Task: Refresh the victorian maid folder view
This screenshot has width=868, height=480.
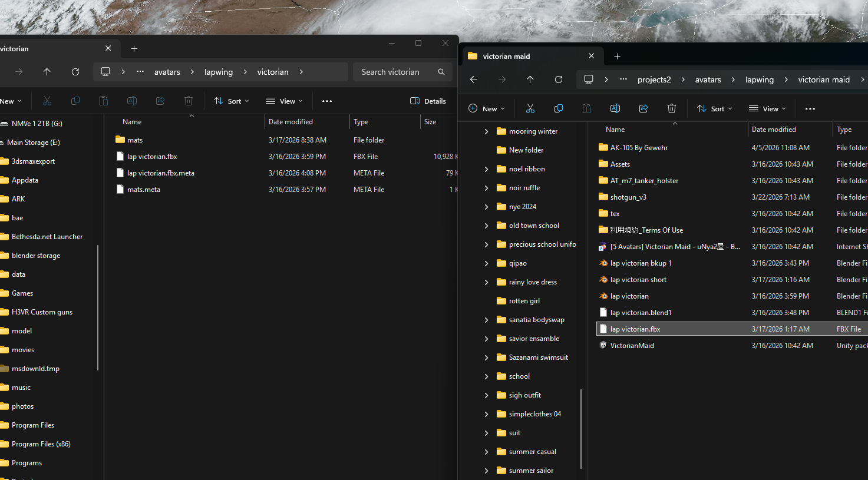Action: tap(558, 80)
